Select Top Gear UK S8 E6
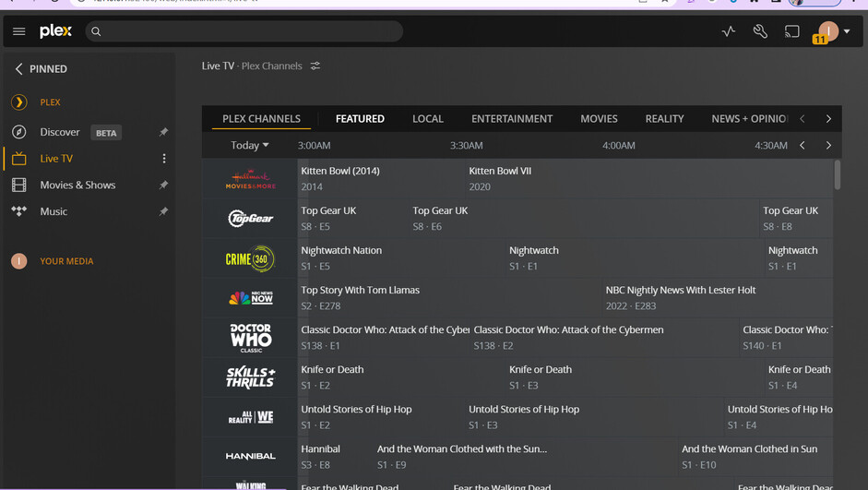868x490 pixels. tap(584, 218)
